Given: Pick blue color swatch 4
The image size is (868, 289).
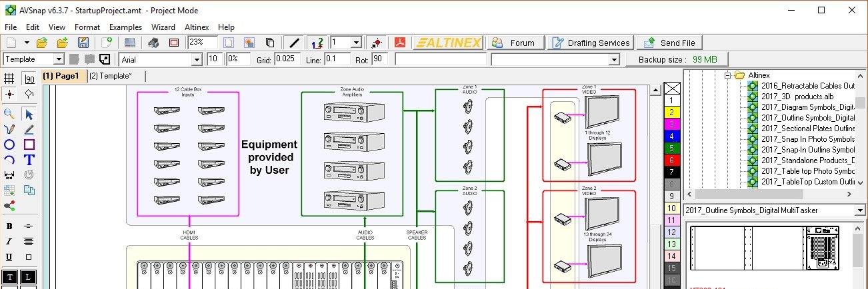Looking at the screenshot, I should (672, 136).
